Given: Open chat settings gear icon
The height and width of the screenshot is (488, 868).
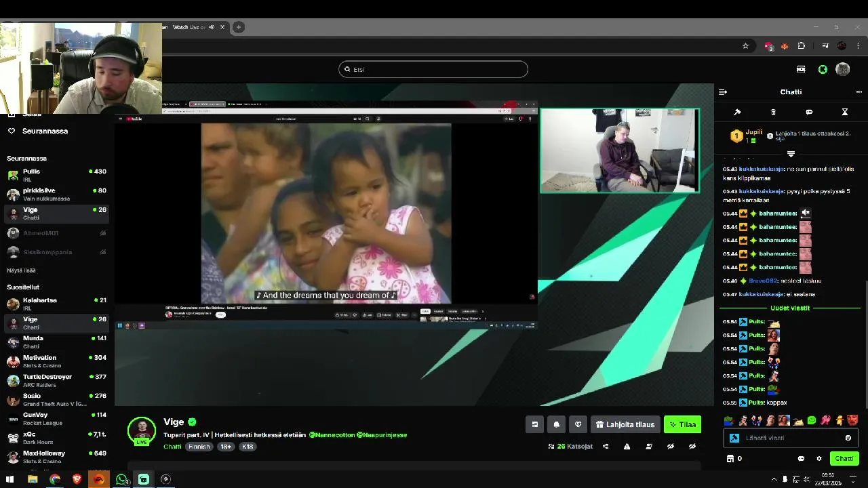Looking at the screenshot, I should [x=819, y=459].
